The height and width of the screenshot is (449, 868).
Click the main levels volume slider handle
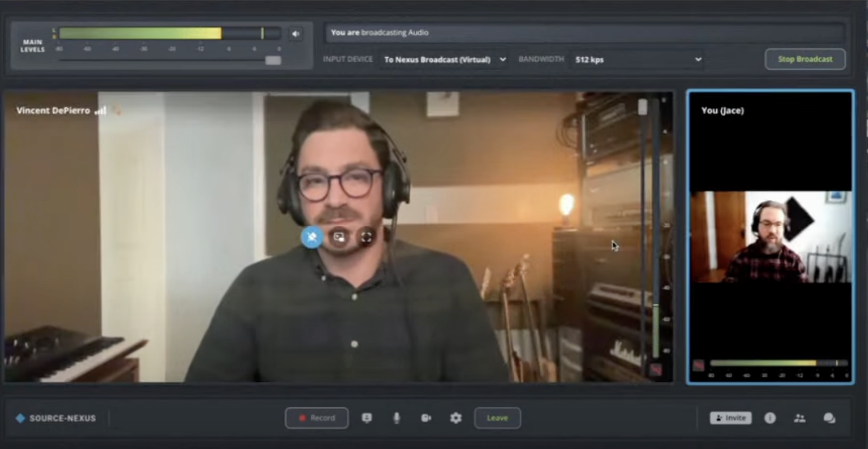point(273,61)
